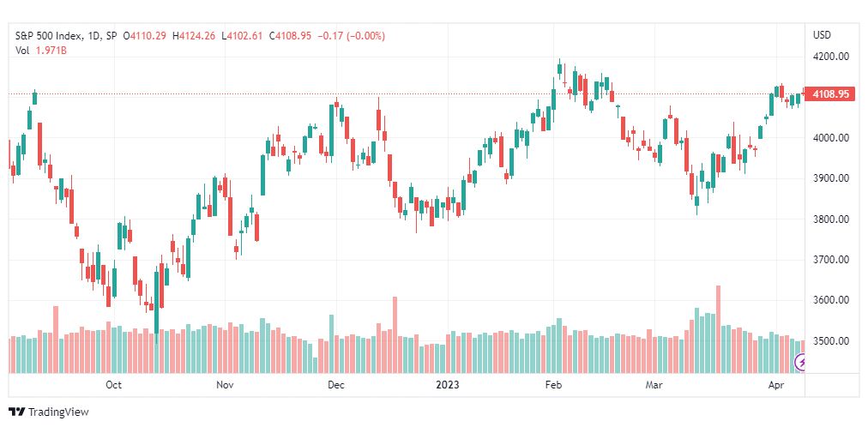Viewport: 868px width, 427px height.
Task: Click the tall teal volume bar near December start
Action: point(331,344)
